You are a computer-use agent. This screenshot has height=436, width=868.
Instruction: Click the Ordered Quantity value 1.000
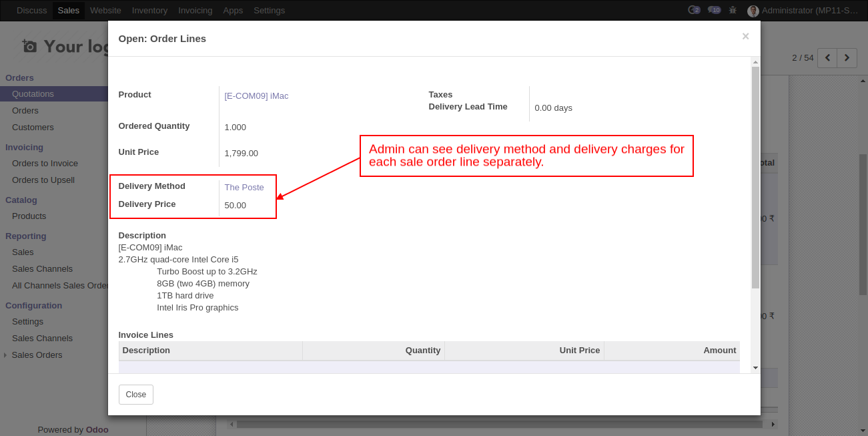point(236,128)
